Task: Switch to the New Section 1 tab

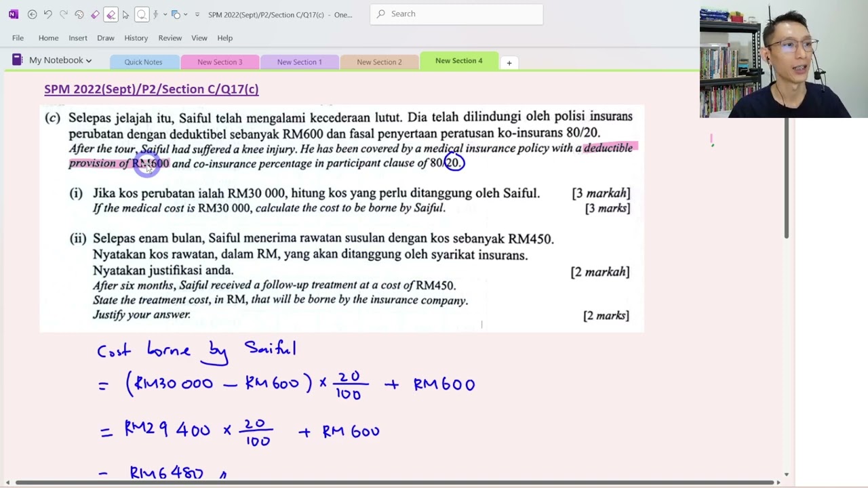Action: click(x=299, y=62)
